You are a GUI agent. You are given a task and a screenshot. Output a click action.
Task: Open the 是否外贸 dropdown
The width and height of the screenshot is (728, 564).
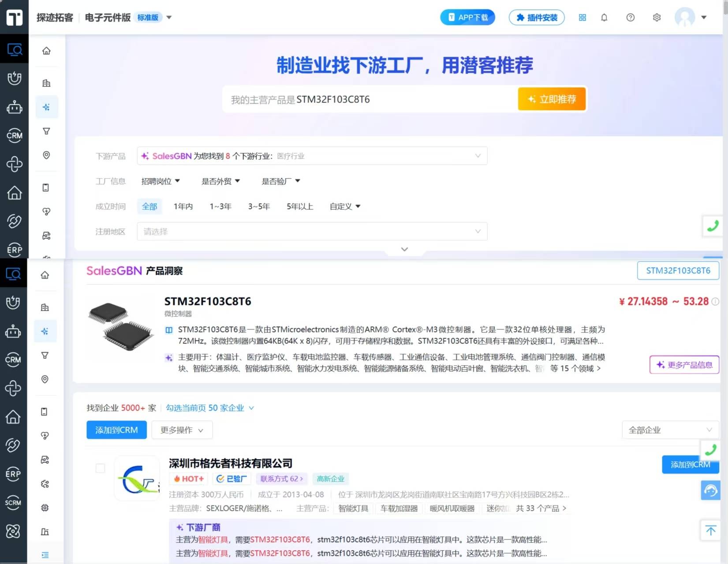pyautogui.click(x=220, y=181)
